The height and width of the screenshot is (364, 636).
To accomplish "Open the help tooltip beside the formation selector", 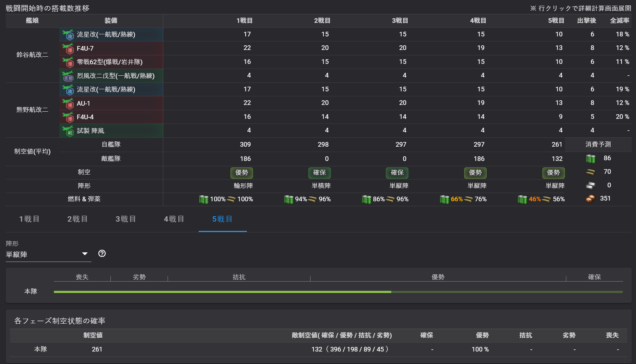I will (102, 253).
